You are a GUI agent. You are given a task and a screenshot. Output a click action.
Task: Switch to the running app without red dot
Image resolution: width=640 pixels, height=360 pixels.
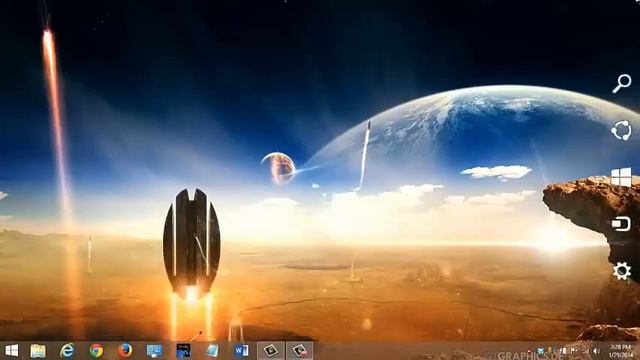tap(271, 351)
